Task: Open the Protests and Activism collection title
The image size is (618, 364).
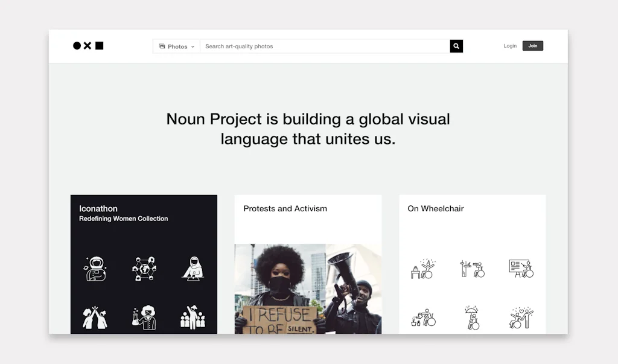Action: pos(285,208)
